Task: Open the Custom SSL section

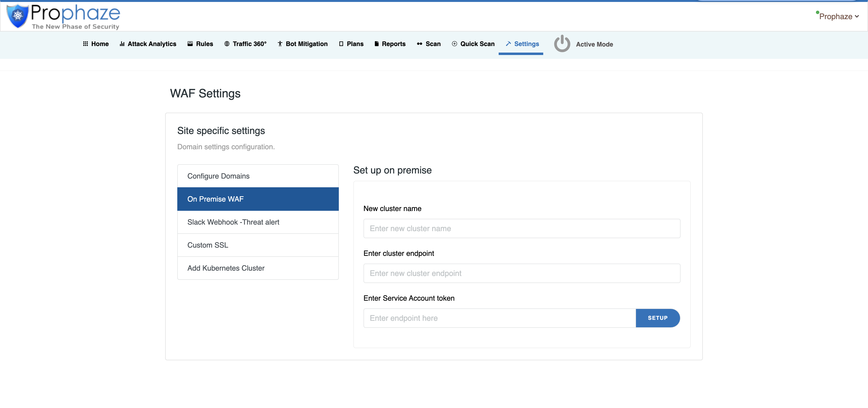Action: 258,245
